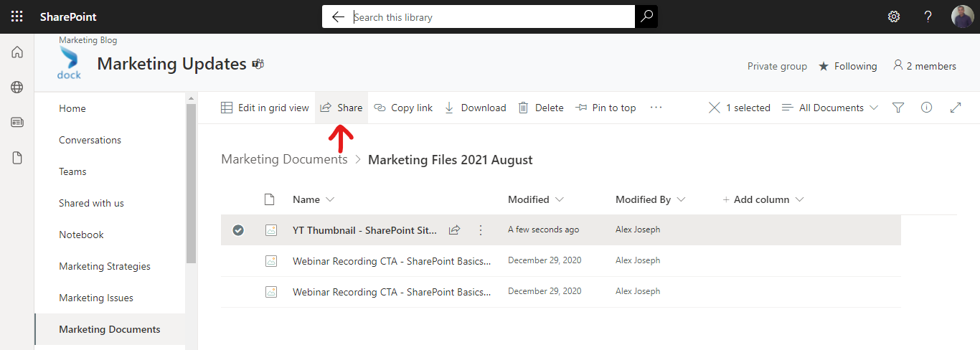Click the SharePoint title in header
Screen dimensions: 980x350
pos(68,16)
